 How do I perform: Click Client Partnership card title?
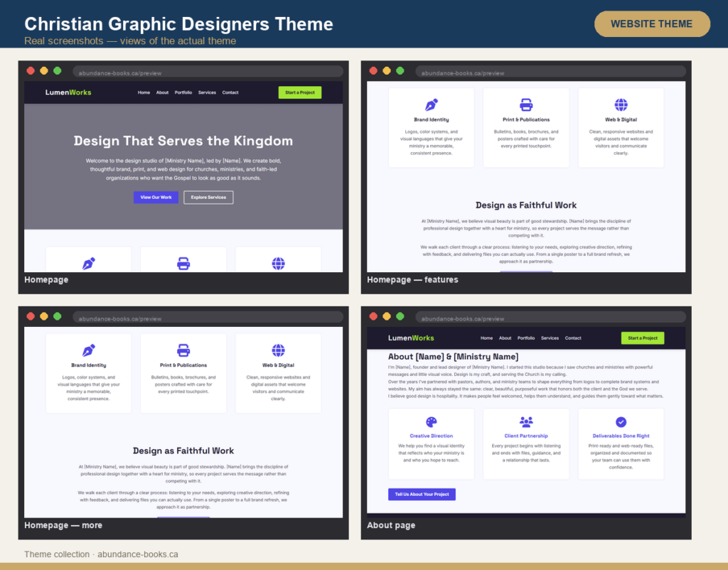(x=526, y=436)
